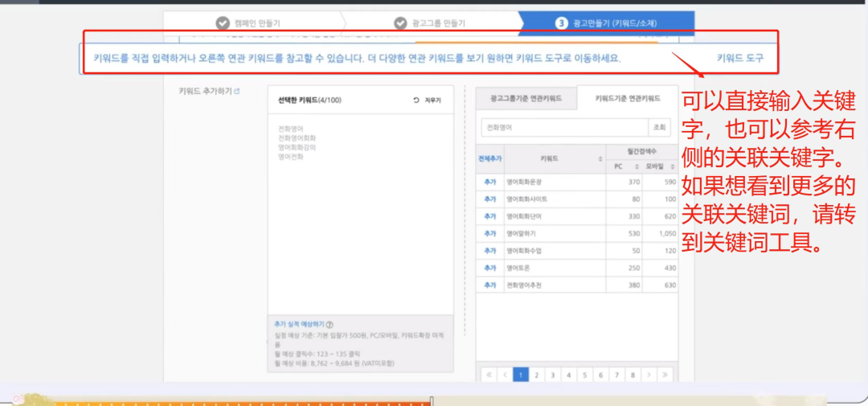The width and height of the screenshot is (868, 406).
Task: Click 월 예상 클릭수 estimate text
Action: click(317, 354)
